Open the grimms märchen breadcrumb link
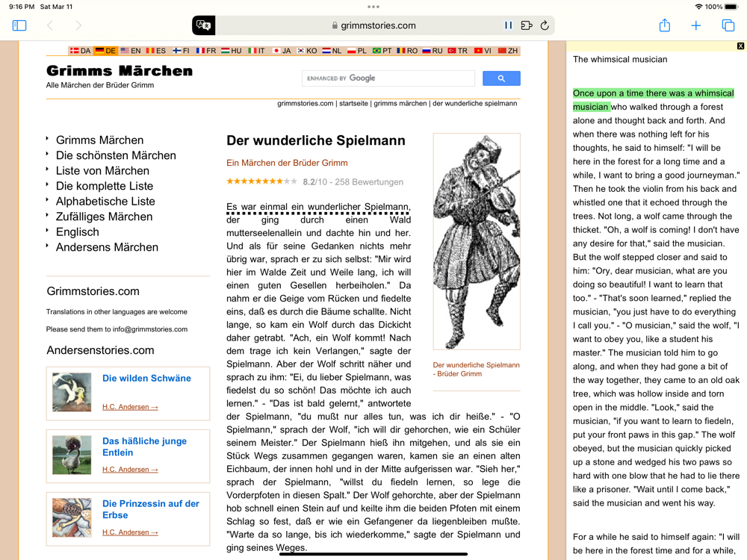This screenshot has height=560, width=747. click(x=400, y=103)
